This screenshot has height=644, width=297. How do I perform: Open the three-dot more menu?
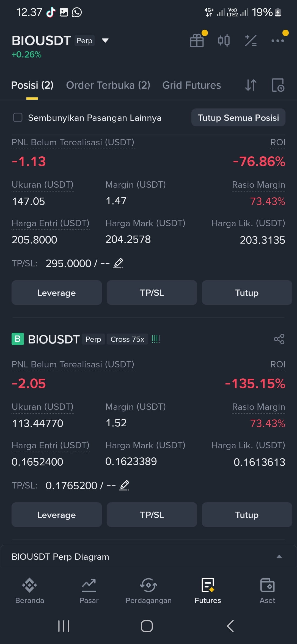tap(277, 41)
